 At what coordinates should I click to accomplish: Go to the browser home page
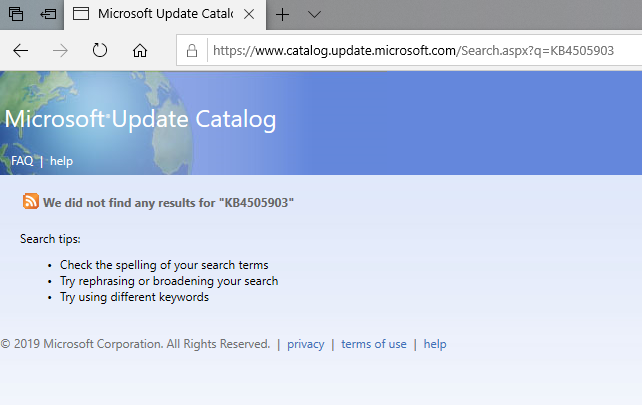pyautogui.click(x=140, y=50)
